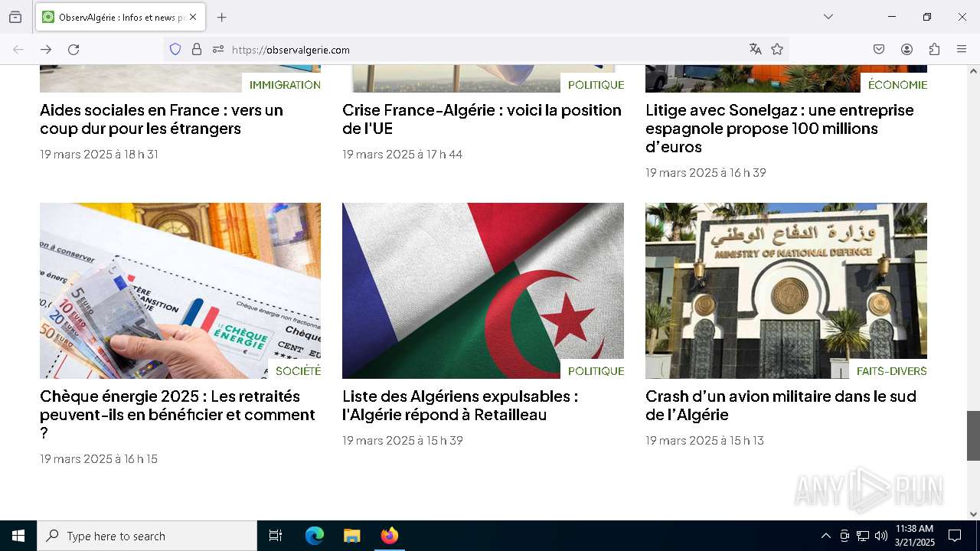Open Firefox application hamburger menu
The image size is (980, 551).
click(x=962, y=49)
